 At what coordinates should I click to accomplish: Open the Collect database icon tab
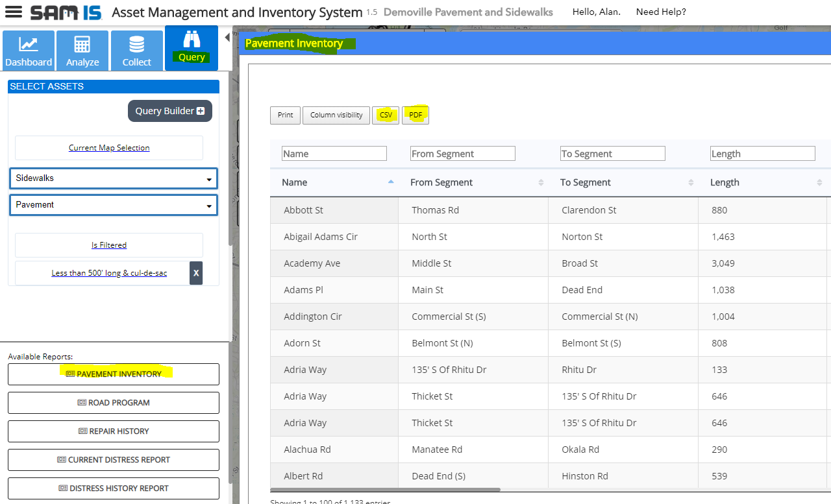[x=136, y=51]
